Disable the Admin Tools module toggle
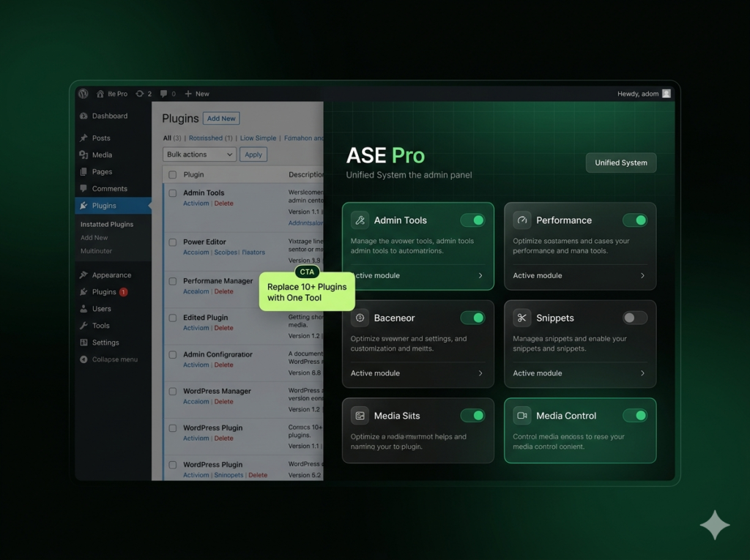Viewport: 750px width, 560px height. (x=472, y=220)
